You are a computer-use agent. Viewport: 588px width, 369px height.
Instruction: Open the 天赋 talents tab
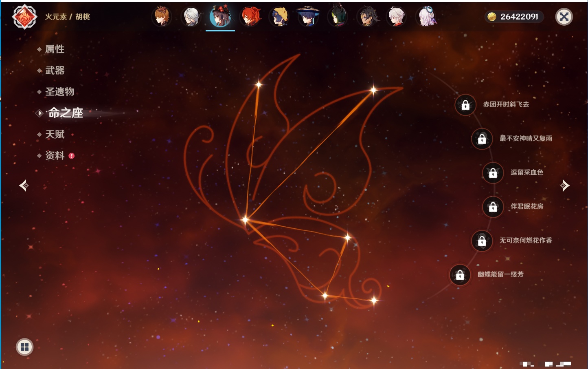coord(55,134)
